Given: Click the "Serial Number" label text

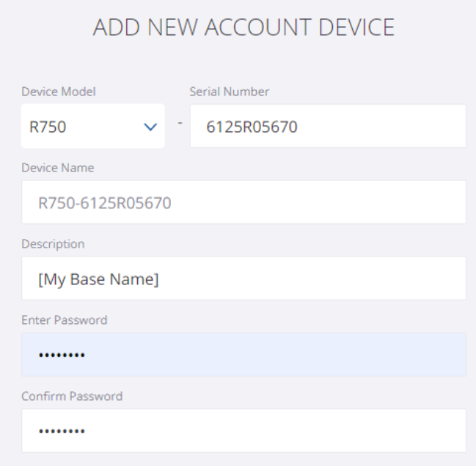Looking at the screenshot, I should point(229,92).
